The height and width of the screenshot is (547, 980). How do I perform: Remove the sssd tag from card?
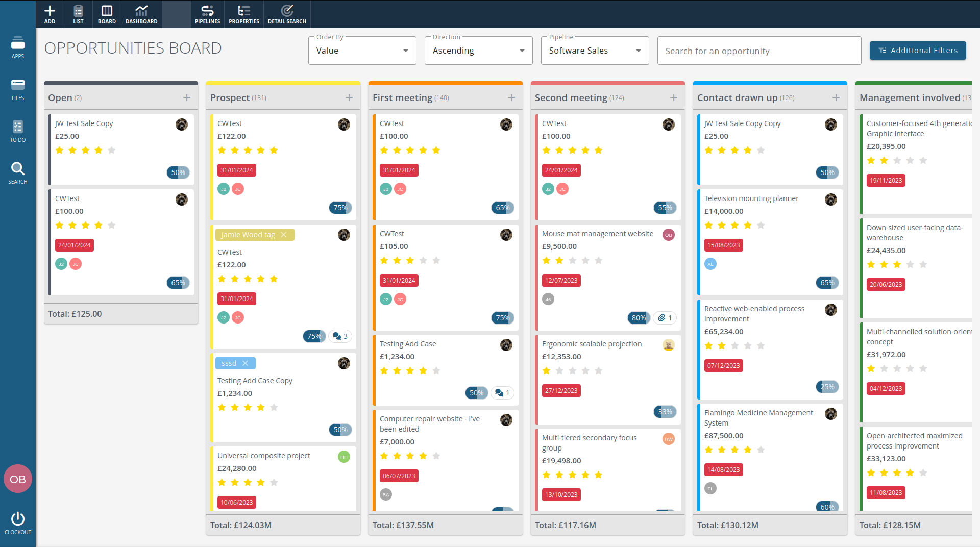[x=245, y=363]
